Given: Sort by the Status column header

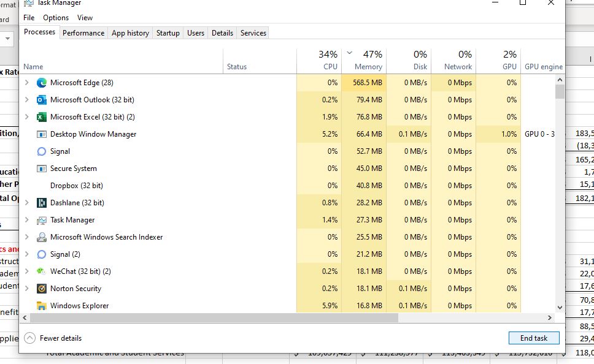Looking at the screenshot, I should coord(260,61).
